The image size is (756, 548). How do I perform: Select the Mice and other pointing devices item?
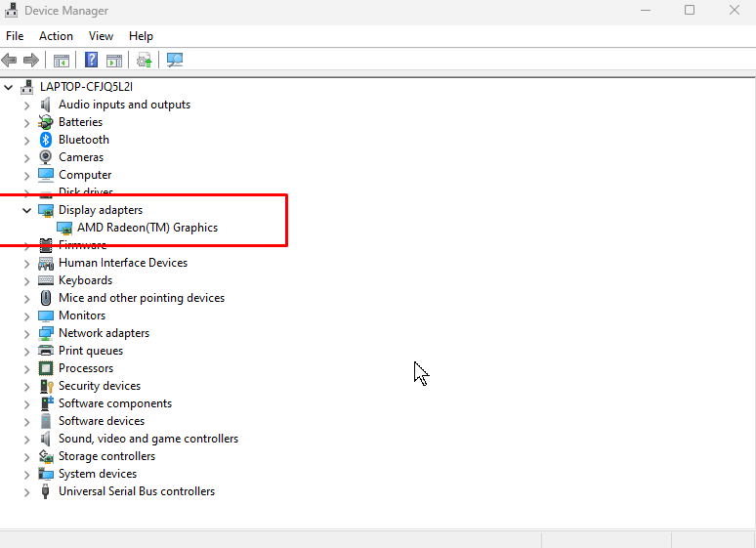pos(141,298)
